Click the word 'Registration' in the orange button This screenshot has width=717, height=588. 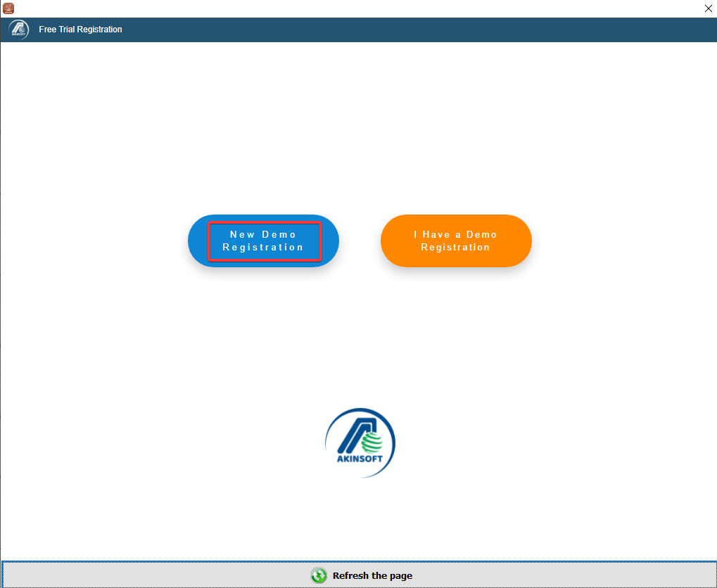[x=455, y=248]
